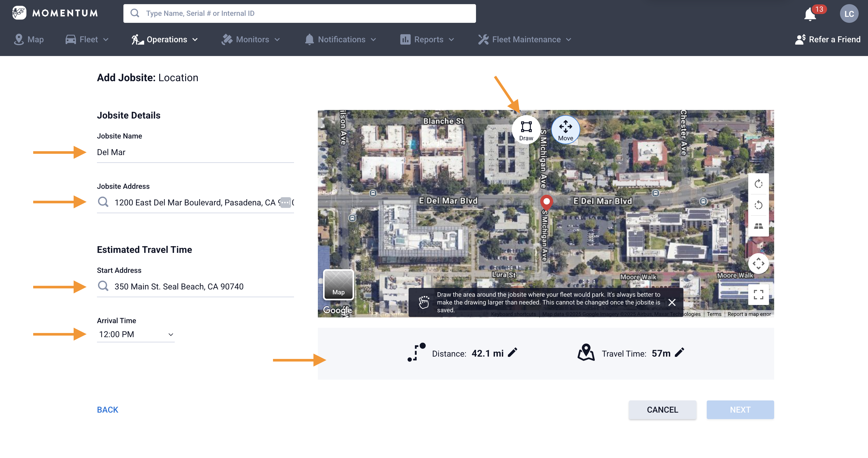Image resolution: width=868 pixels, height=458 pixels.
Task: Click the map tilt icon
Action: (758, 226)
